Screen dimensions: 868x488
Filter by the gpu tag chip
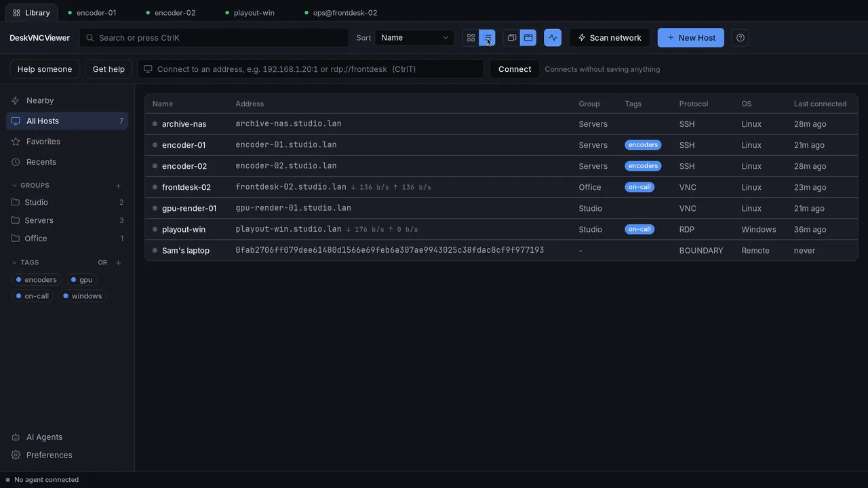pyautogui.click(x=82, y=280)
